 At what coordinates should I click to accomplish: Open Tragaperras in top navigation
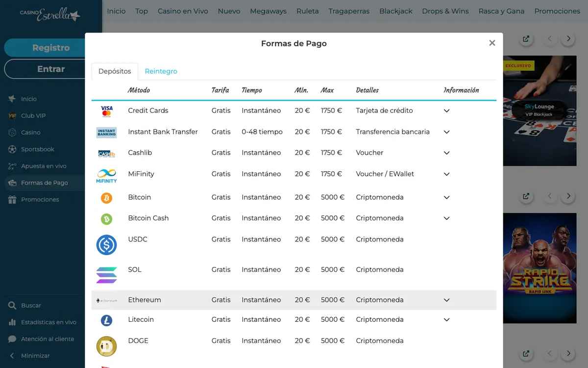349,11
